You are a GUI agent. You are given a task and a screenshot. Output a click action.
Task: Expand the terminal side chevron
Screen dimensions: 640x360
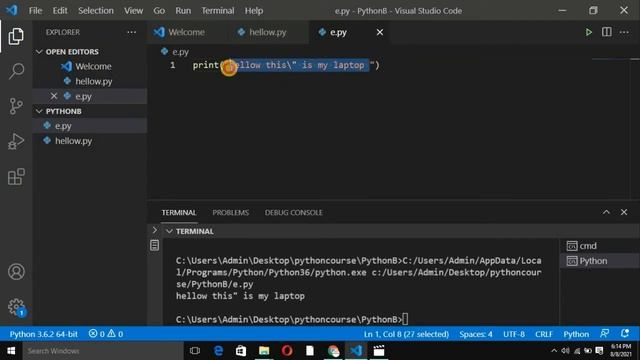[155, 230]
